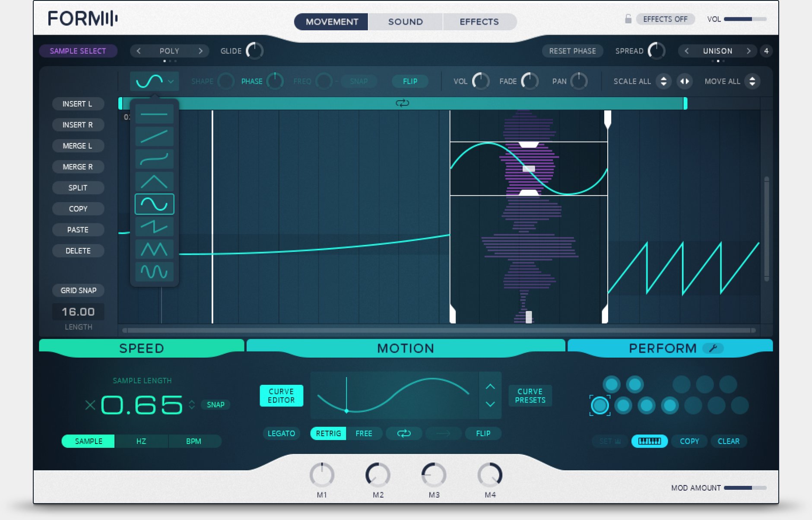Select the S-curve shape option
Screen dimensions: 812x520
154,159
